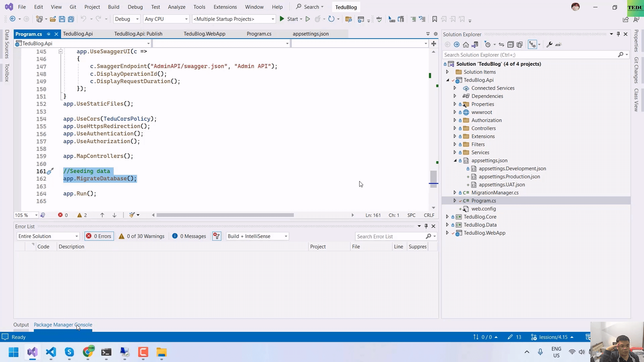
Task: Toggle the 0 Errors filter
Action: (x=99, y=236)
